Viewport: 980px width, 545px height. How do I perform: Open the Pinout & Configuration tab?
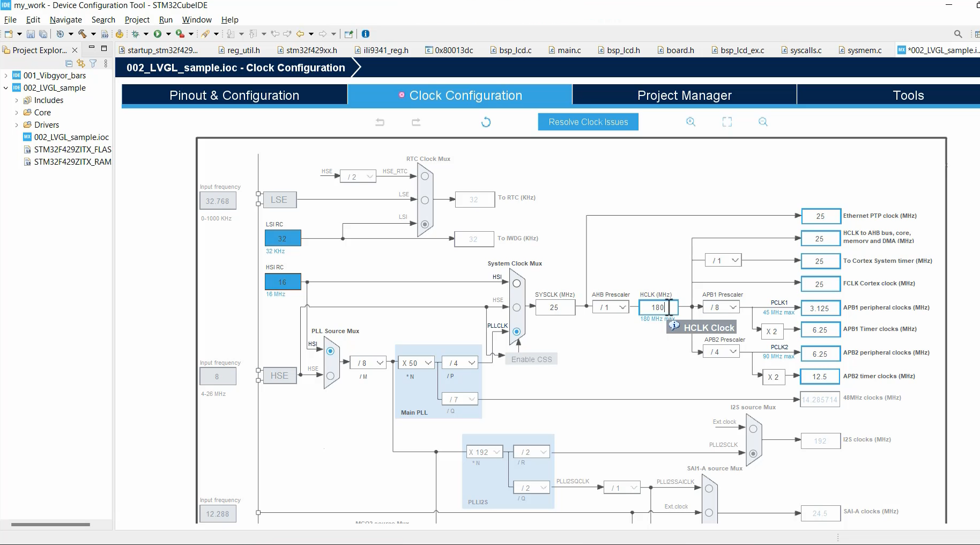pyautogui.click(x=234, y=95)
